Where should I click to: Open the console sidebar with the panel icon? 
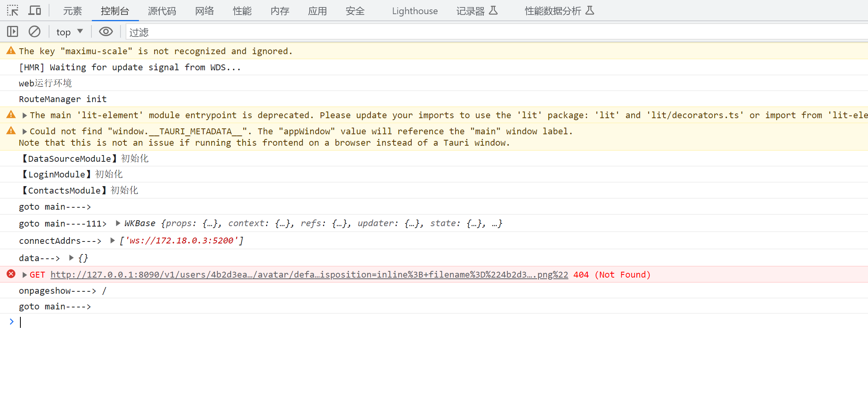coord(12,31)
